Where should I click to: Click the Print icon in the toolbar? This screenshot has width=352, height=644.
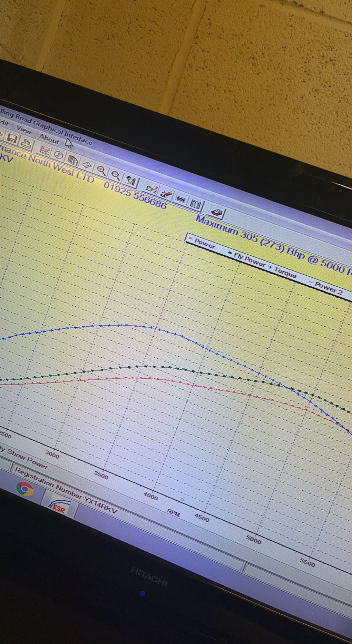[x=27, y=143]
